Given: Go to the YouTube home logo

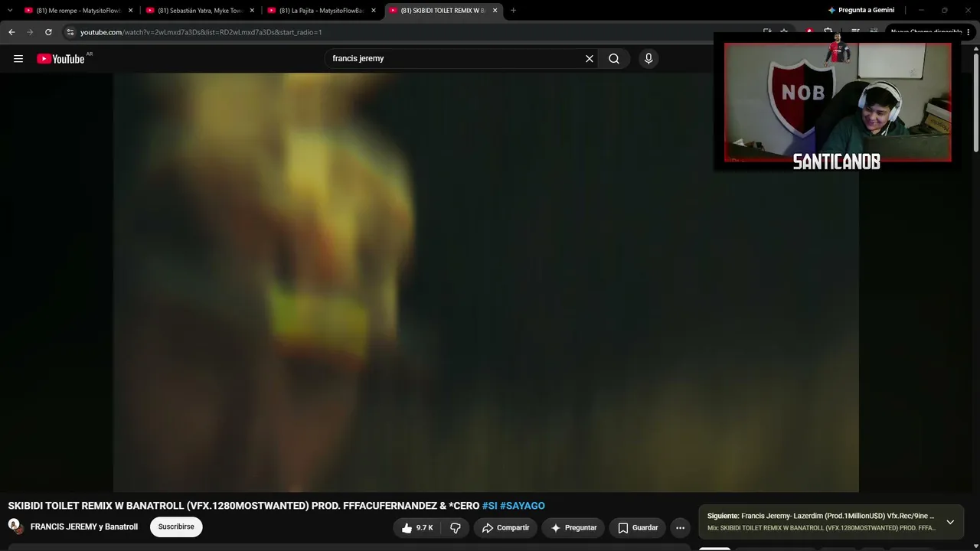Looking at the screenshot, I should tap(60, 59).
